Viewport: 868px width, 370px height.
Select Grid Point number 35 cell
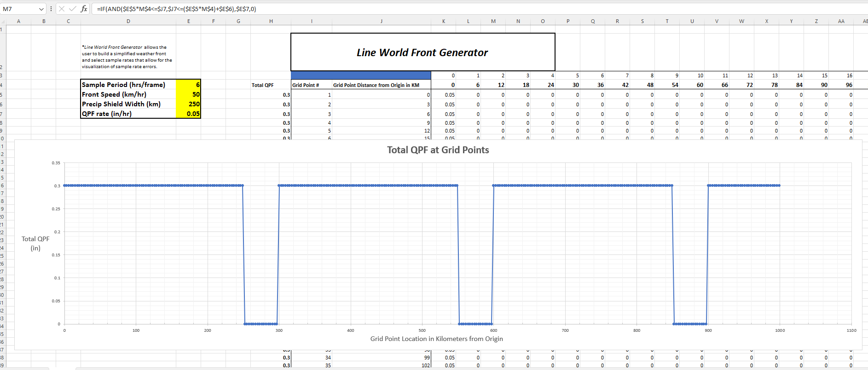pyautogui.click(x=312, y=365)
